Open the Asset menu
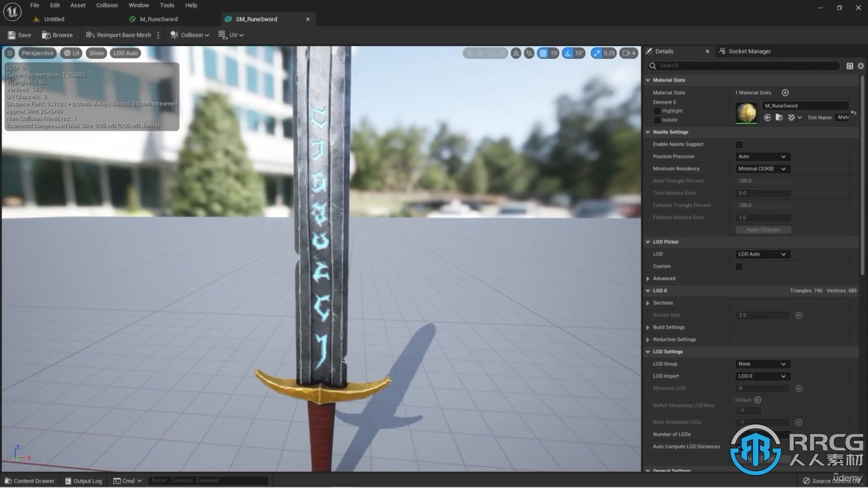Viewport: 868px width, 488px height. 78,5
